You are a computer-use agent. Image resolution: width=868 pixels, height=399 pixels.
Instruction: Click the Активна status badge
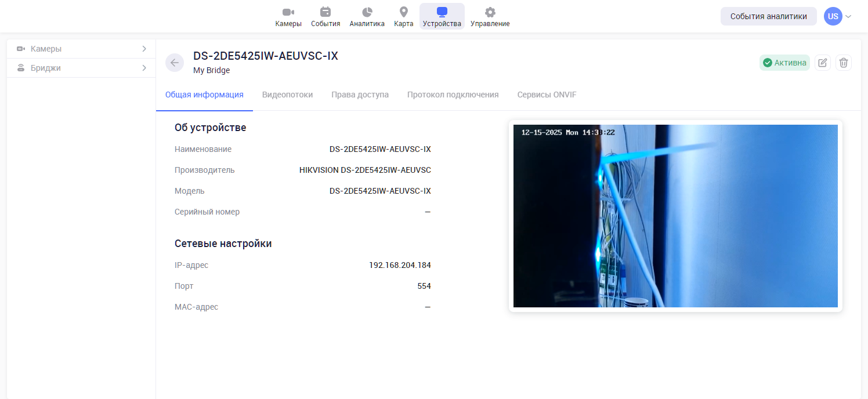[784, 63]
